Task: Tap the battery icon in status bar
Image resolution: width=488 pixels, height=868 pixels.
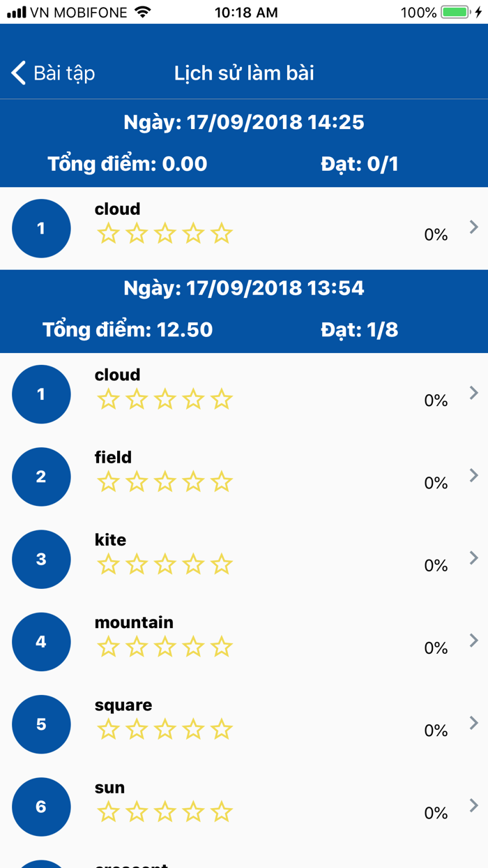Action: coord(457,13)
